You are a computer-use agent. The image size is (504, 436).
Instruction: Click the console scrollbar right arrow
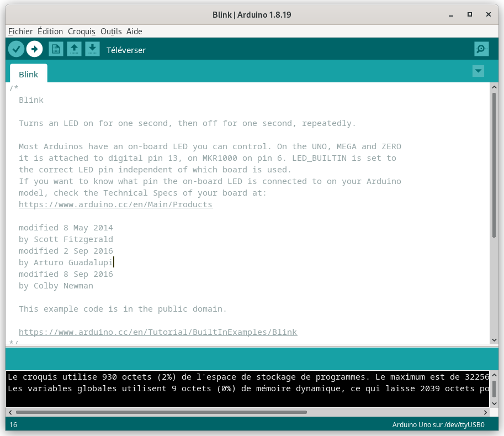point(486,412)
